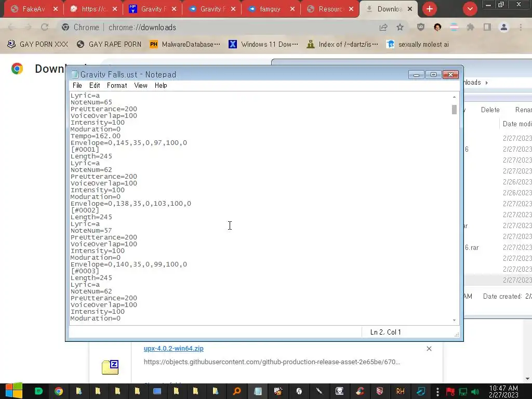Image resolution: width=532 pixels, height=399 pixels.
Task: Click the [#0001] line in Notepad
Action: click(x=85, y=150)
